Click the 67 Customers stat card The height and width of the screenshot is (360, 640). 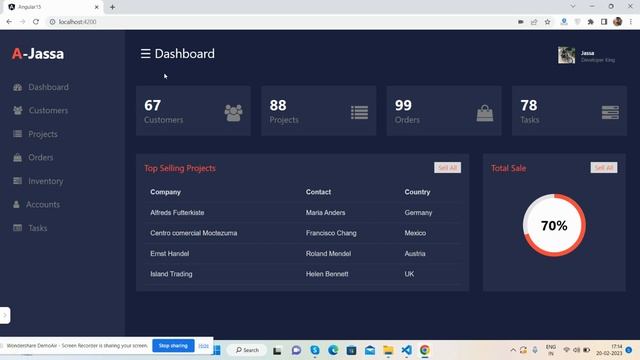[x=193, y=111]
